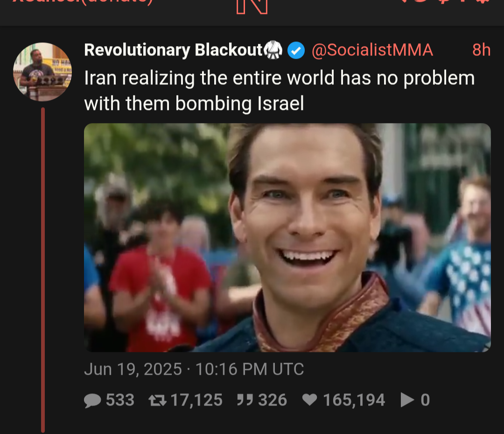Click the martial arts uniform emoji icon

pos(273,50)
